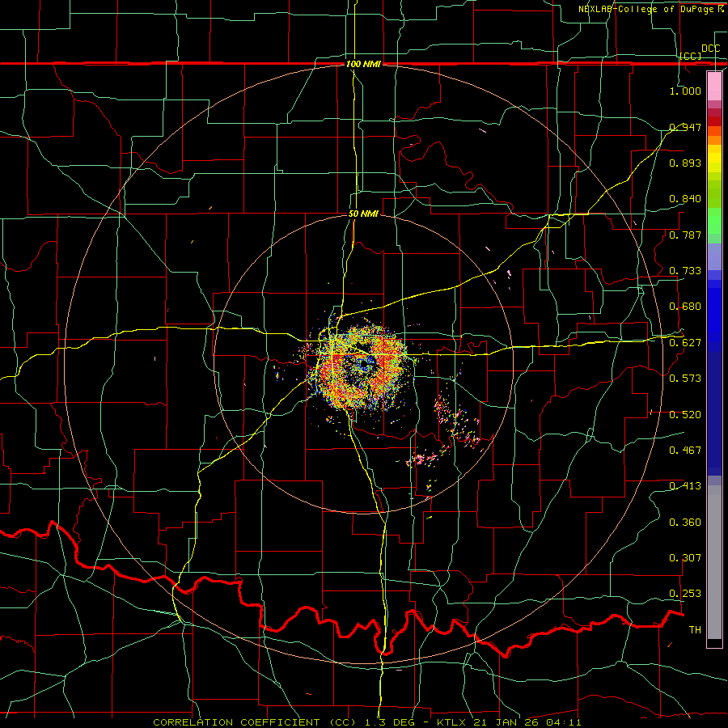This screenshot has width=728, height=728.
Task: Click the NEXLAB-College of DuPage credit text
Action: [x=651, y=9]
